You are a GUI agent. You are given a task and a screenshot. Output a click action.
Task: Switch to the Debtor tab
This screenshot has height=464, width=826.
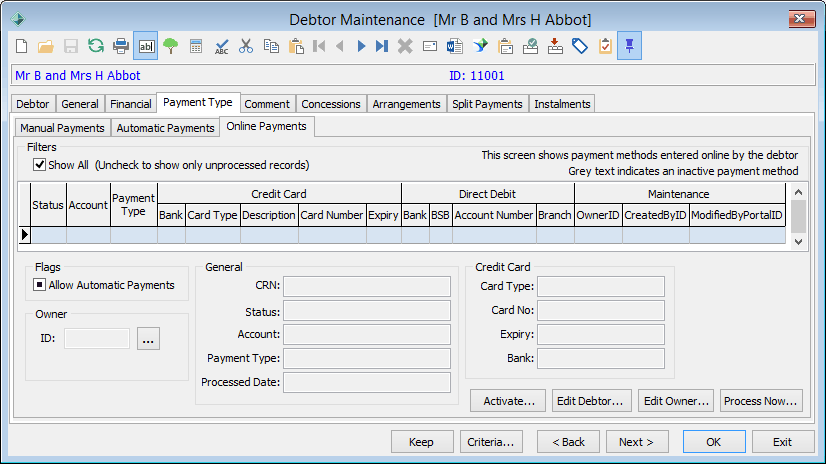pyautogui.click(x=33, y=104)
